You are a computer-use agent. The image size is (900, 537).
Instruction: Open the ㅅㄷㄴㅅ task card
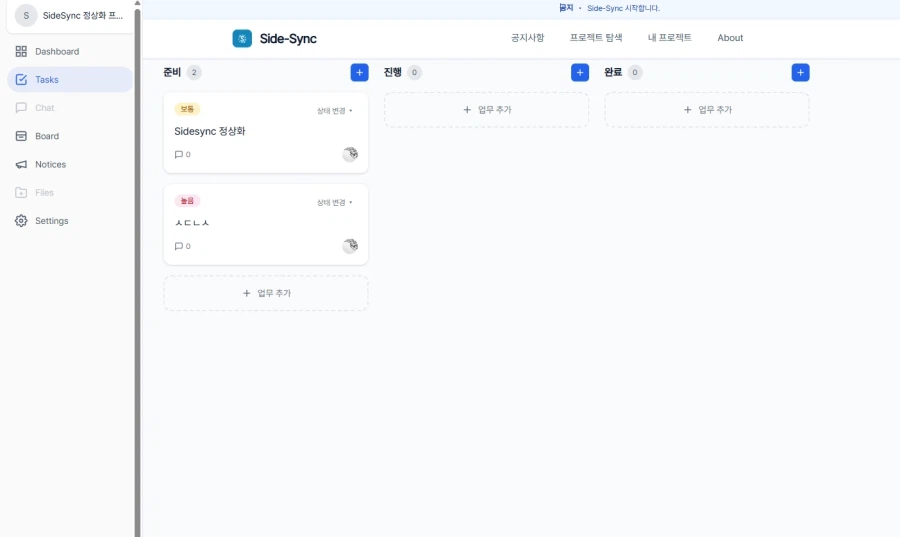[x=266, y=224]
